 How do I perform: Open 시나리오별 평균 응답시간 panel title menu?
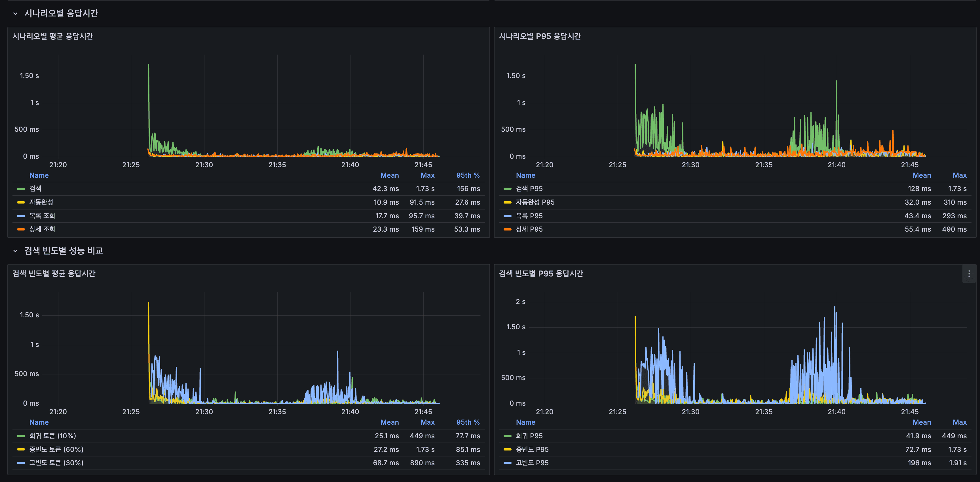[53, 36]
